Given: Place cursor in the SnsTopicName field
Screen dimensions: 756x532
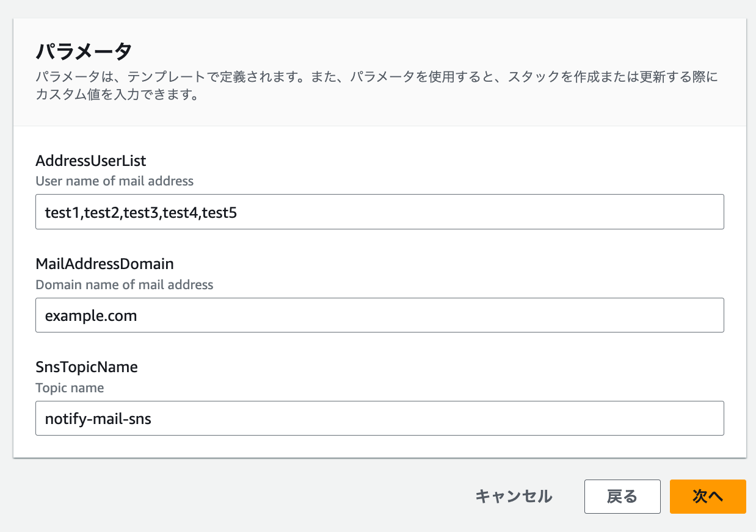Looking at the screenshot, I should pyautogui.click(x=379, y=418).
